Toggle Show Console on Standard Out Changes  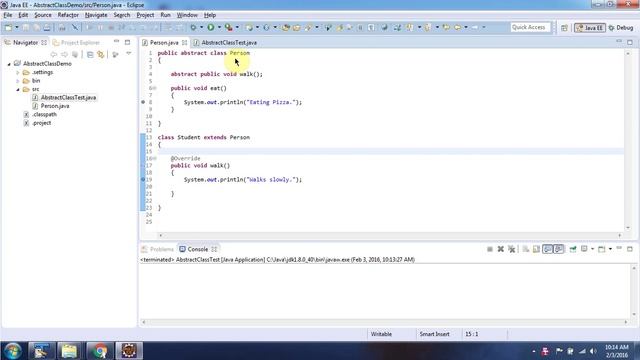click(547, 249)
